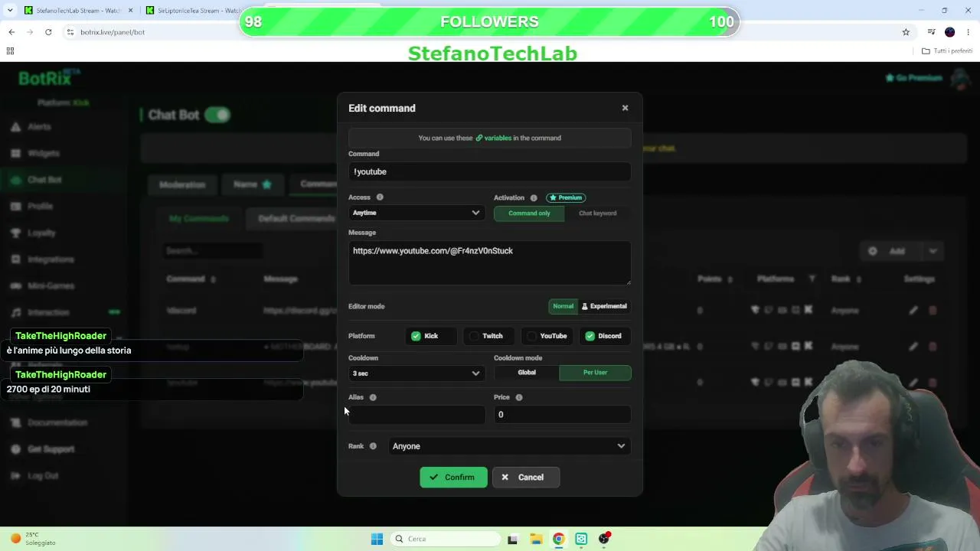This screenshot has height=551, width=980.
Task: Toggle the Chat Bot on/off switch
Action: 217,115
